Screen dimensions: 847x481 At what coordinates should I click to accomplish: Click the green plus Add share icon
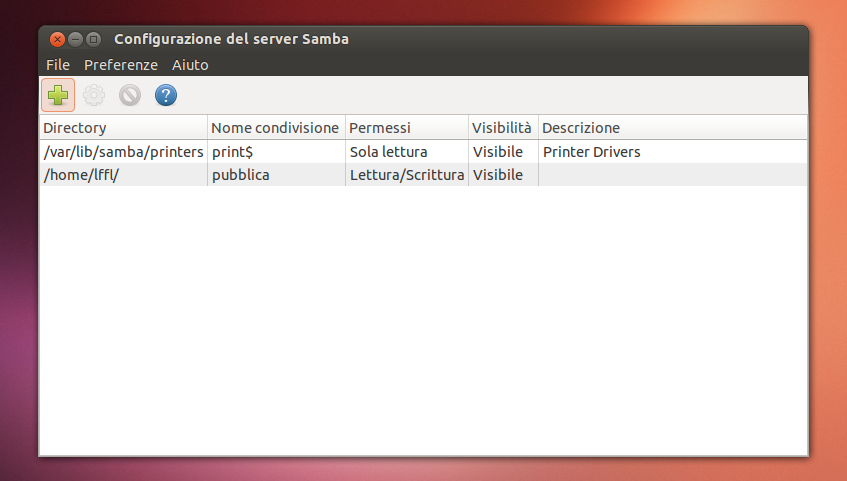(x=58, y=96)
